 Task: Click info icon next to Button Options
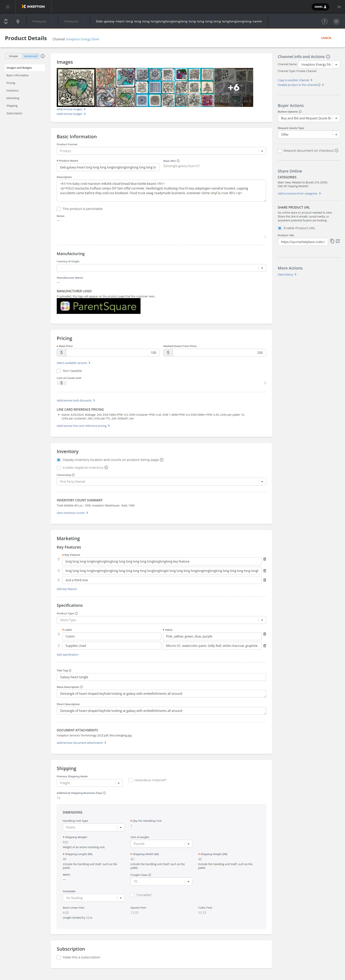click(300, 111)
